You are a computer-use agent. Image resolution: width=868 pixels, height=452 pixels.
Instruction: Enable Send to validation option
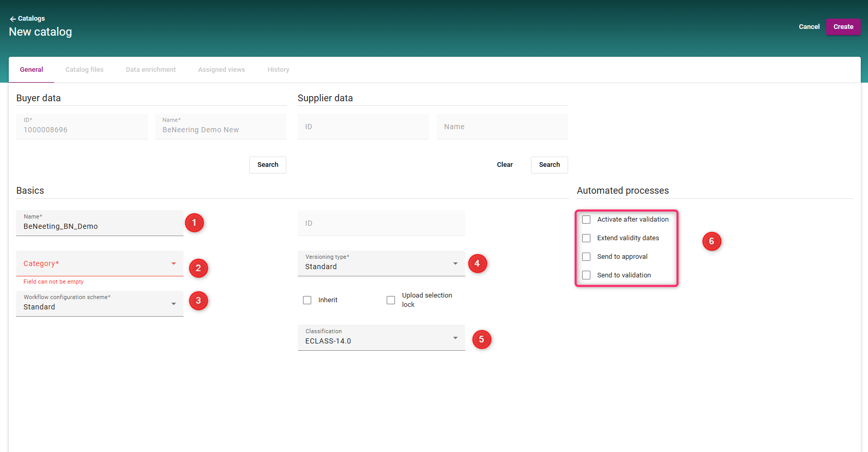586,275
